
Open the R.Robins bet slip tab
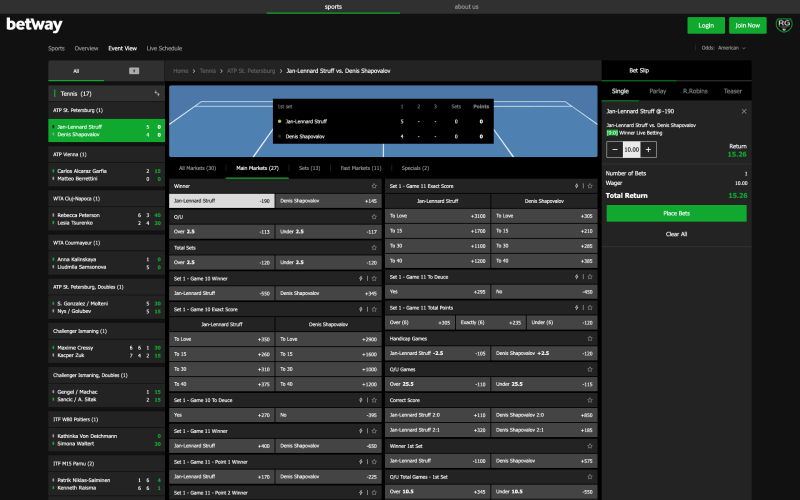point(695,91)
